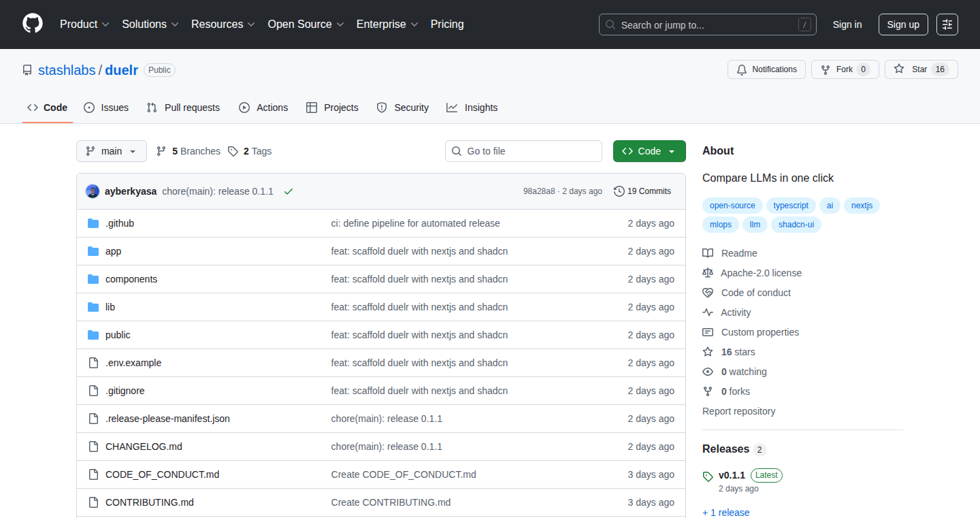Screen dimensions: 980x518
Task: Click the open-source topic tag
Action: pyautogui.click(x=732, y=206)
